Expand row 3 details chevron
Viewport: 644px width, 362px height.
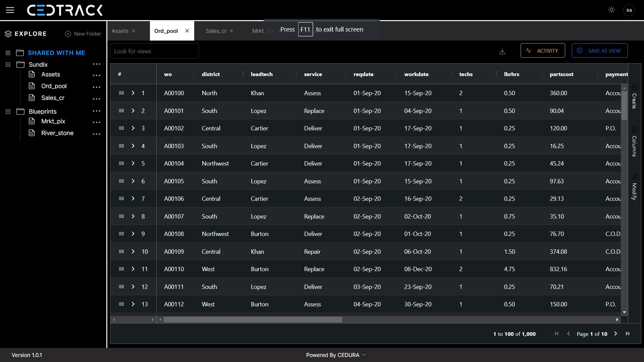(x=133, y=128)
